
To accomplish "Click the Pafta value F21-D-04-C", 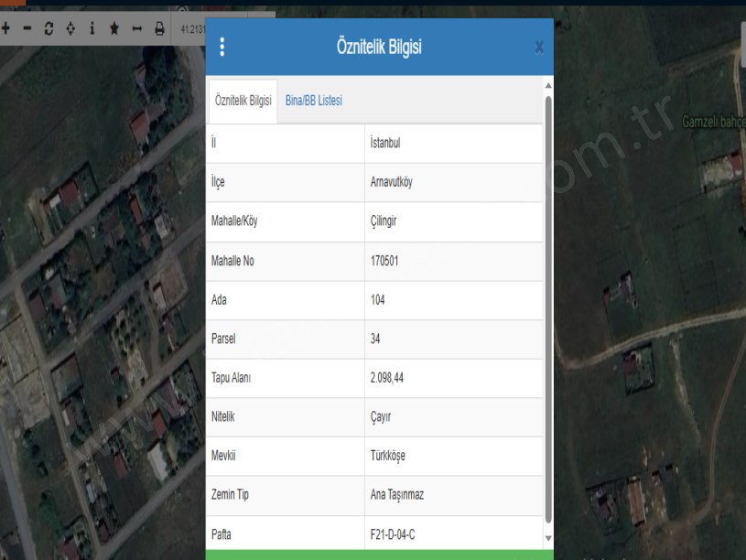I will click(394, 534).
